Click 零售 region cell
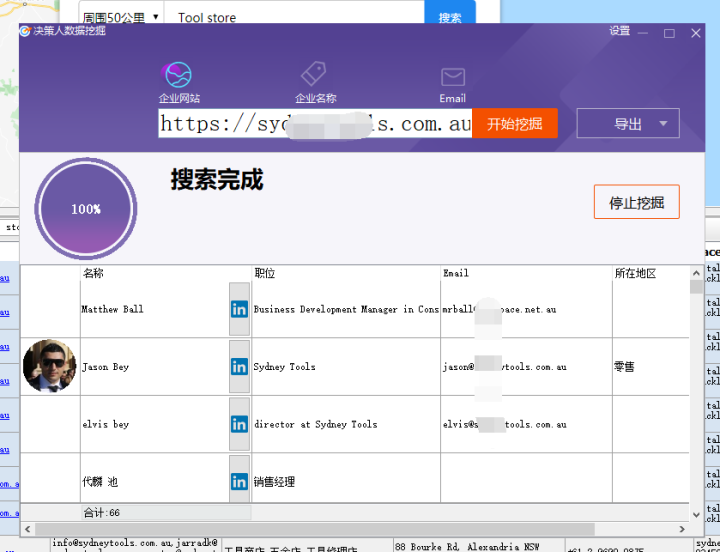 point(651,366)
